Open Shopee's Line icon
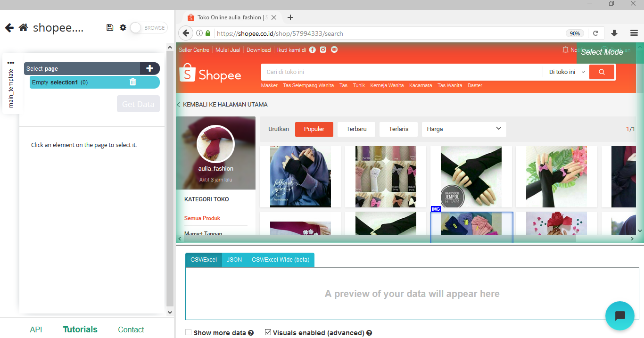644x338 pixels. pos(334,50)
